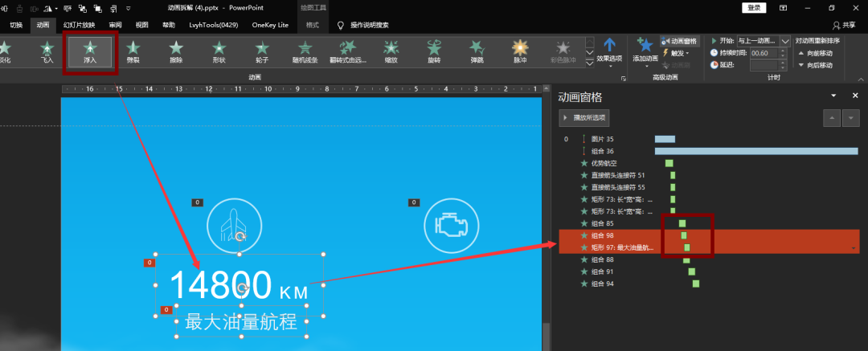This screenshot has height=351, width=868.
Task: Click the 登录 sign-in button
Action: tap(754, 8)
